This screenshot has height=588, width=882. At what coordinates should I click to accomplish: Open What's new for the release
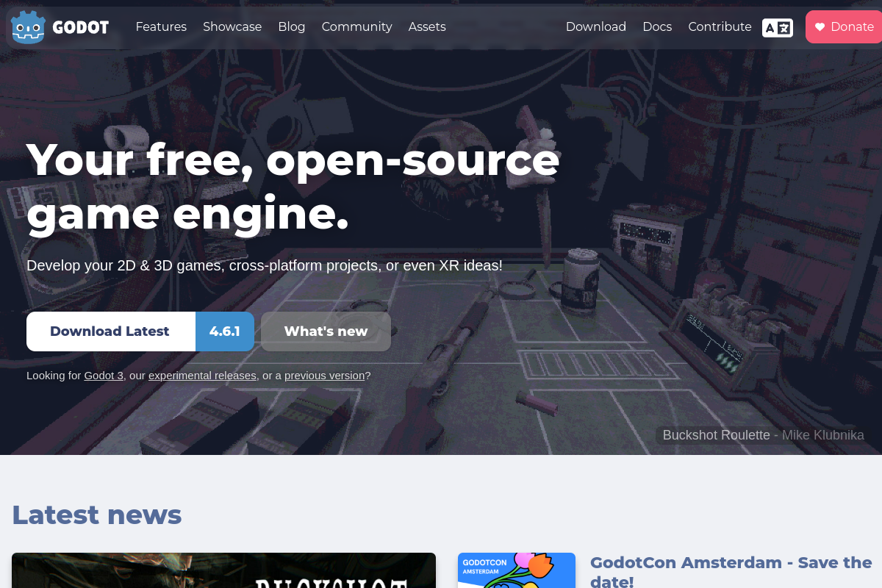[326, 331]
